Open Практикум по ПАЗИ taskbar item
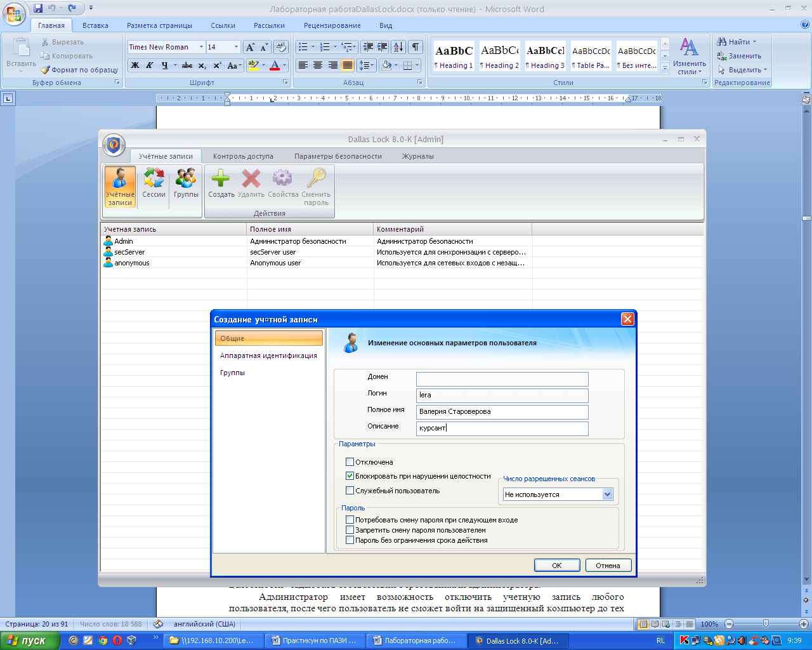The height and width of the screenshot is (650, 812). coord(315,640)
